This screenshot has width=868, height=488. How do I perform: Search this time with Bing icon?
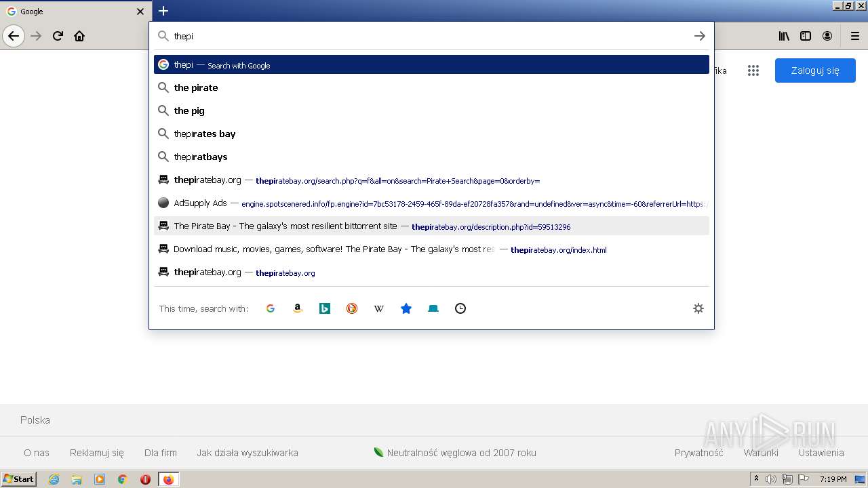[x=325, y=308]
